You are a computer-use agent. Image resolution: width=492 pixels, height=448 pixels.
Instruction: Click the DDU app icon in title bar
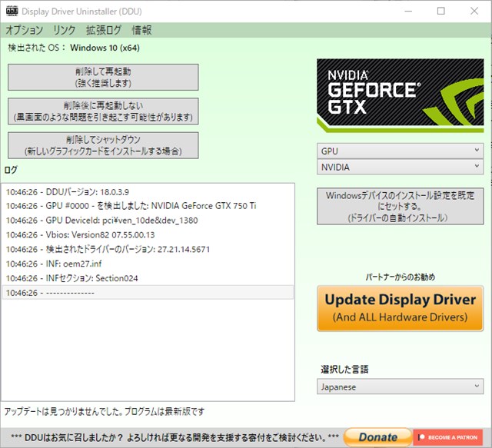tap(12, 12)
